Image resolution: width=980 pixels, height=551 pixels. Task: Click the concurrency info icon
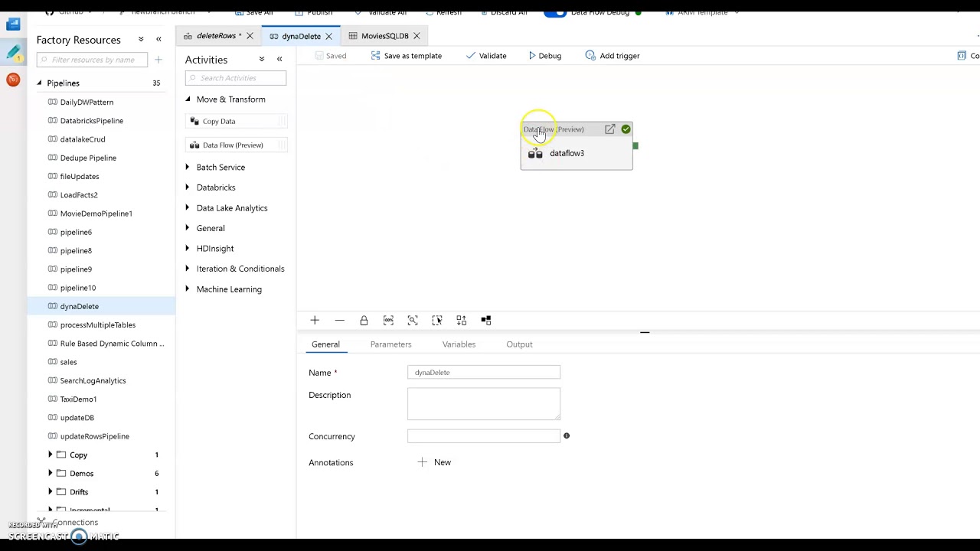(x=567, y=435)
